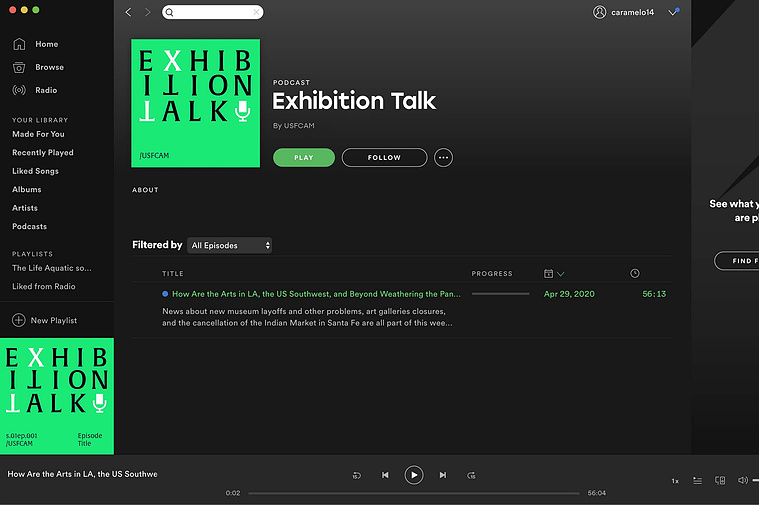Image resolution: width=759 pixels, height=505 pixels.
Task: Click the search field
Action: (x=213, y=12)
